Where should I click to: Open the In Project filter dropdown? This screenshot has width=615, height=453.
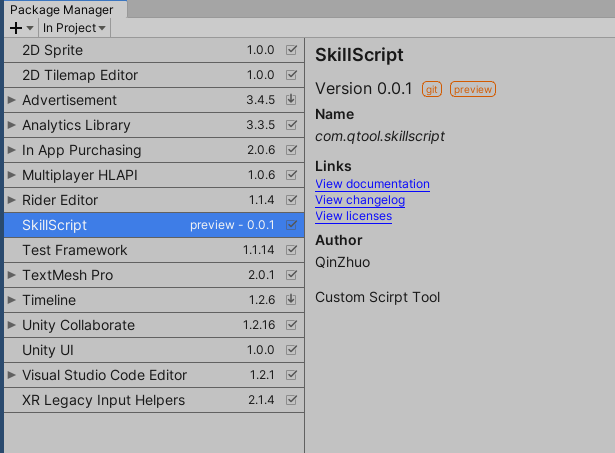(x=74, y=28)
